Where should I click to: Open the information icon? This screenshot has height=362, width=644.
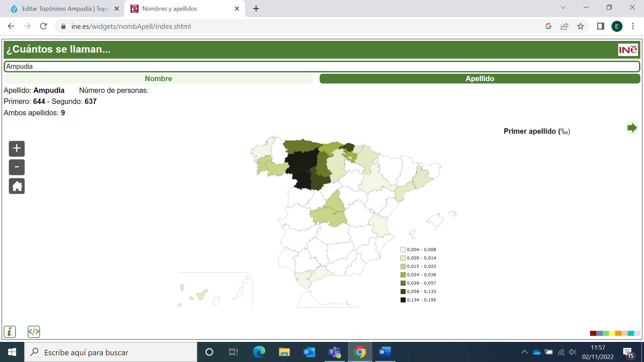(10, 332)
